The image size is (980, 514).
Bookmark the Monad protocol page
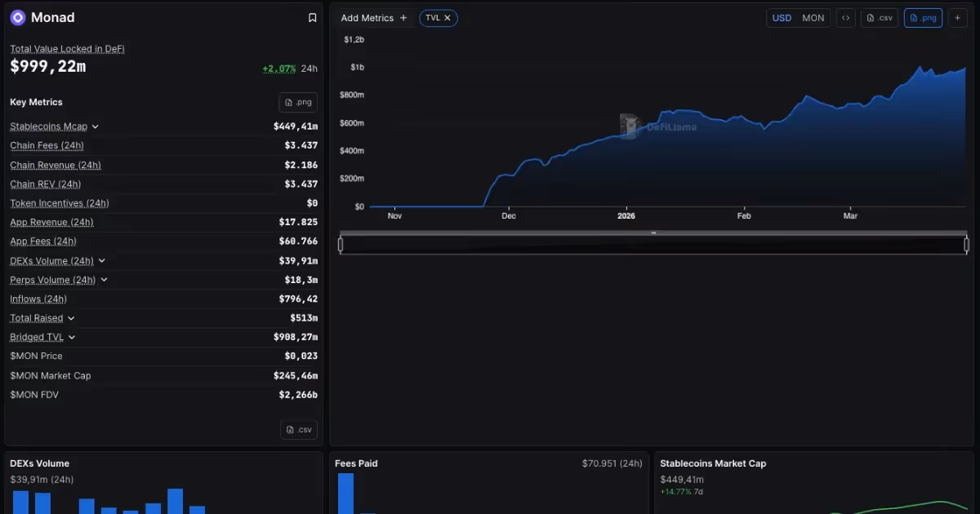(312, 16)
